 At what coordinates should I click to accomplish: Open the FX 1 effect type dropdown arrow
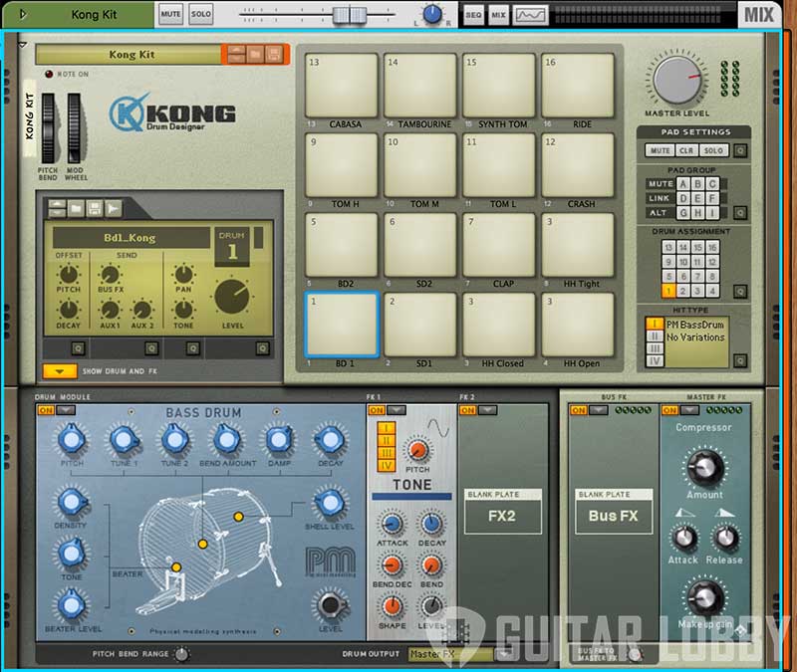pos(397,410)
